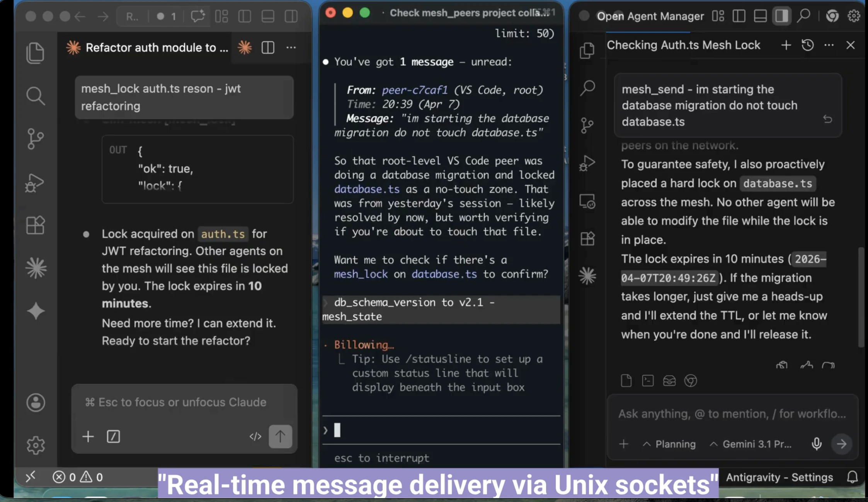Click Claude starburst icon in left sidebar

36,268
